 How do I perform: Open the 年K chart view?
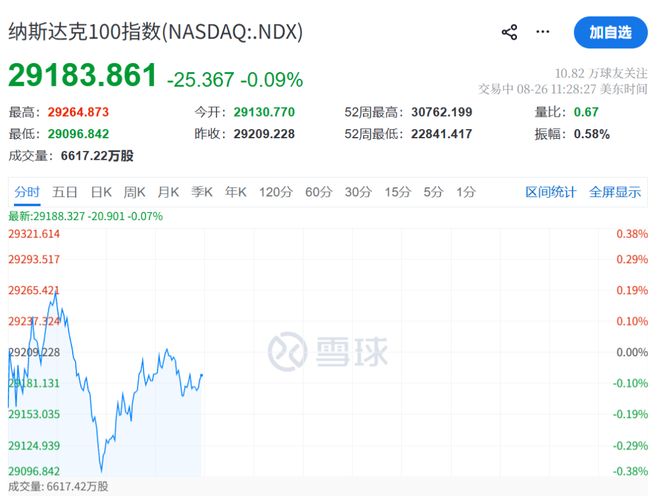pos(236,192)
